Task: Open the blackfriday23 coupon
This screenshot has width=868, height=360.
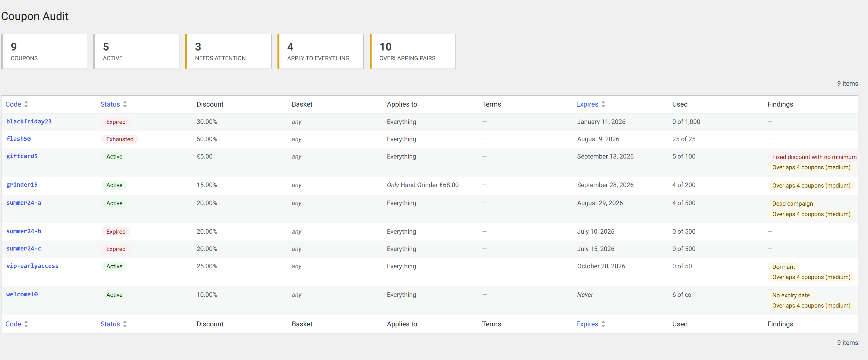Action: [x=29, y=121]
